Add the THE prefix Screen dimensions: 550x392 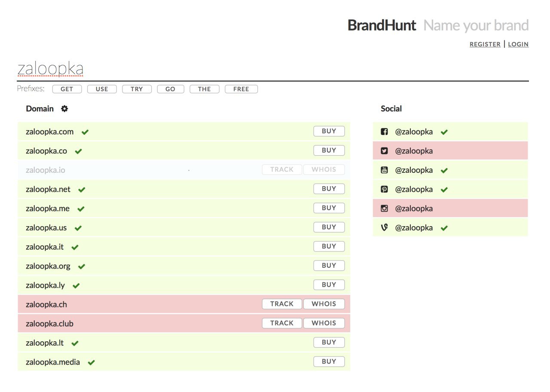(205, 89)
